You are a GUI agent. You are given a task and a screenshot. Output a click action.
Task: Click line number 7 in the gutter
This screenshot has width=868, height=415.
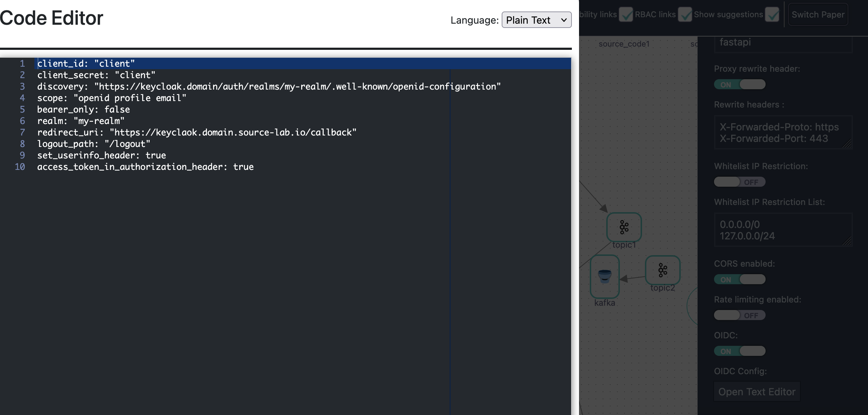coord(23,132)
